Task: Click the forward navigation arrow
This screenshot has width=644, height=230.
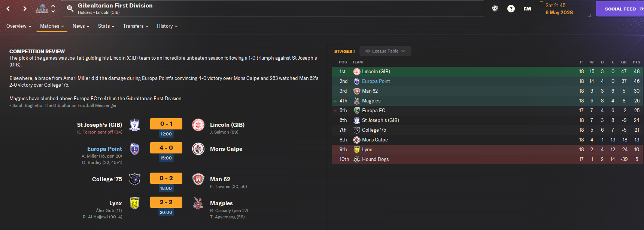Action: coord(25,9)
